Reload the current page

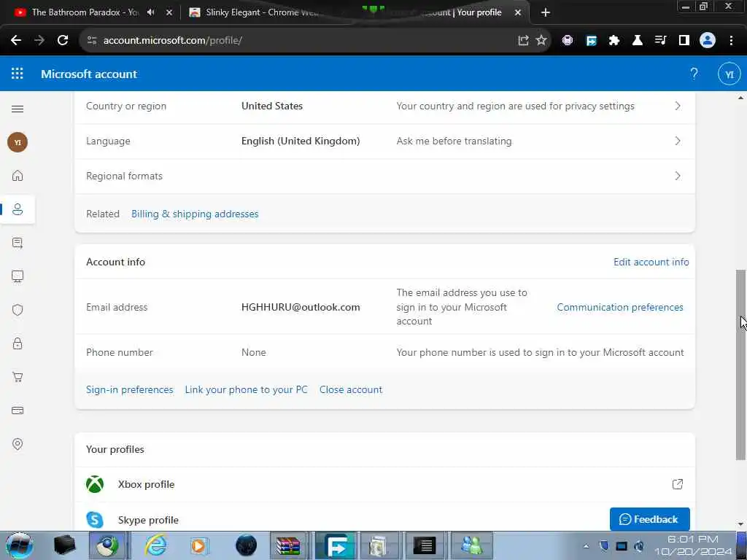point(63,41)
